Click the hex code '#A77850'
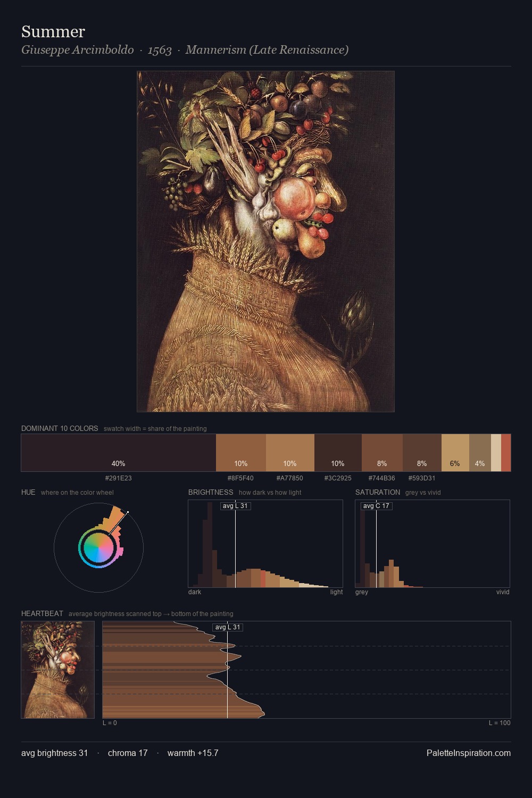The width and height of the screenshot is (532, 798). 290,478
